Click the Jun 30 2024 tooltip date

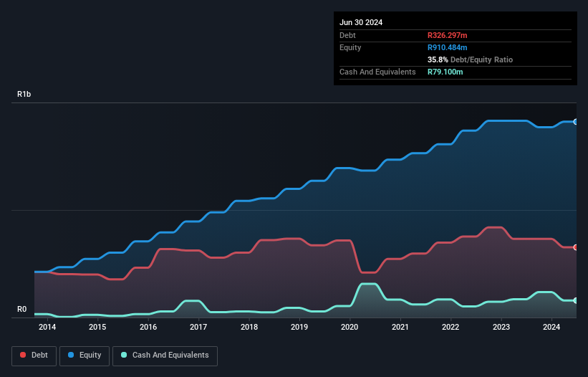pos(361,22)
